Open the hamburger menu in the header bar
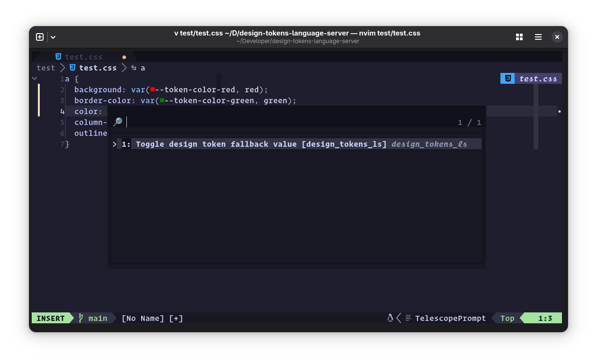Screen dimensions: 597x364 (x=538, y=36)
